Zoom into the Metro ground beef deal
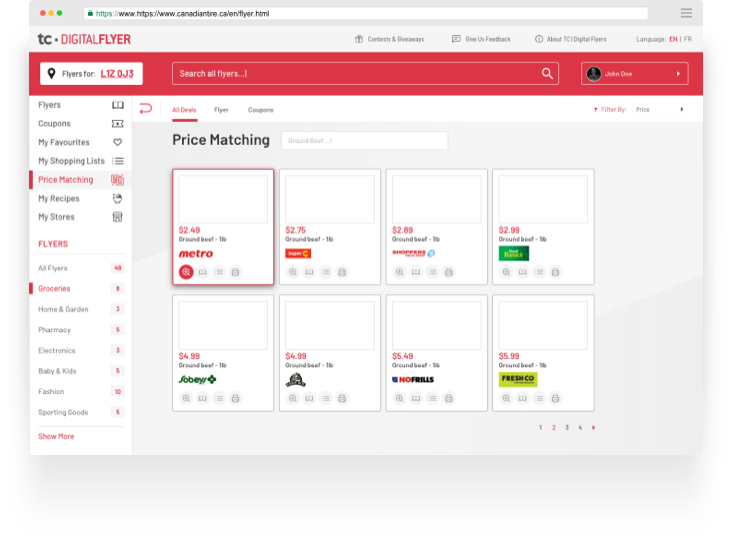 (186, 272)
